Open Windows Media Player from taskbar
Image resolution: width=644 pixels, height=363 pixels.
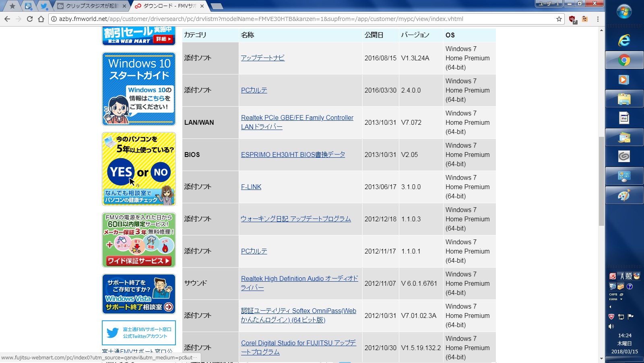point(624,80)
